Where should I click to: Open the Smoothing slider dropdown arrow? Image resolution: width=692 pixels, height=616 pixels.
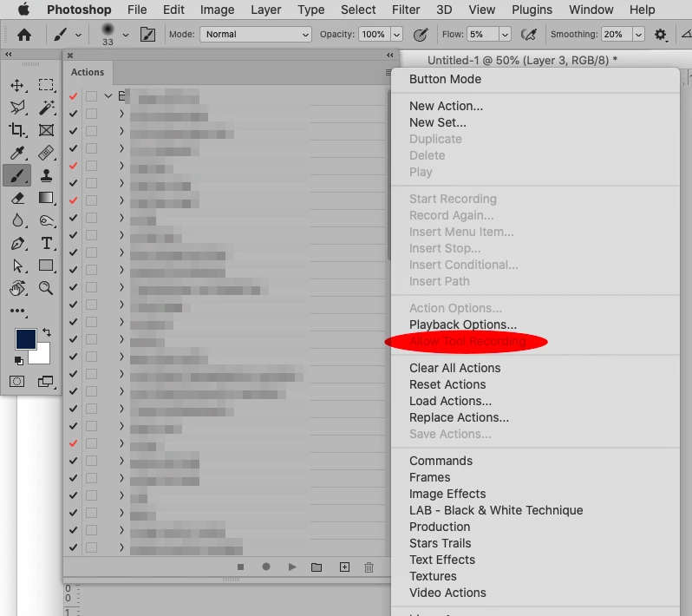click(x=638, y=35)
